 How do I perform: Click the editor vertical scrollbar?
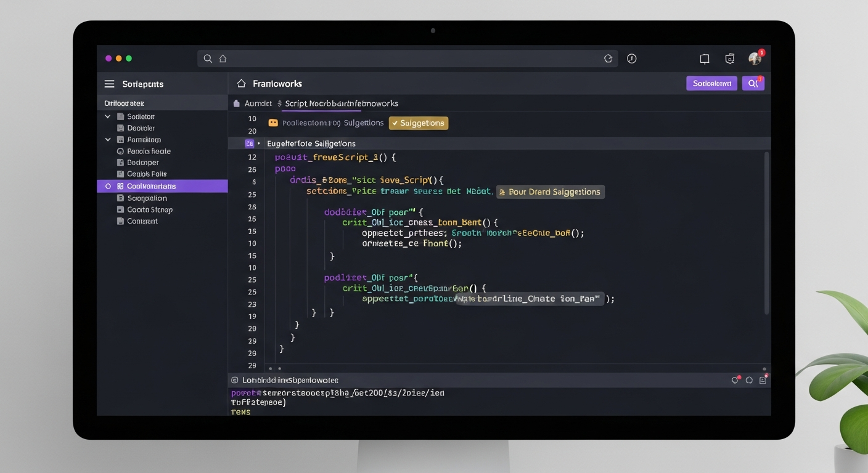click(x=766, y=233)
